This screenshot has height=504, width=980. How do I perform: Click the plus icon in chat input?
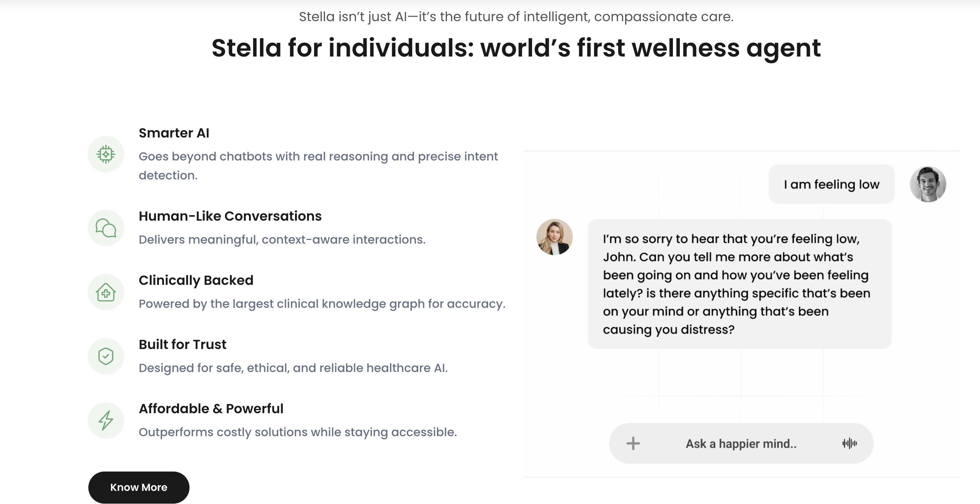point(633,443)
